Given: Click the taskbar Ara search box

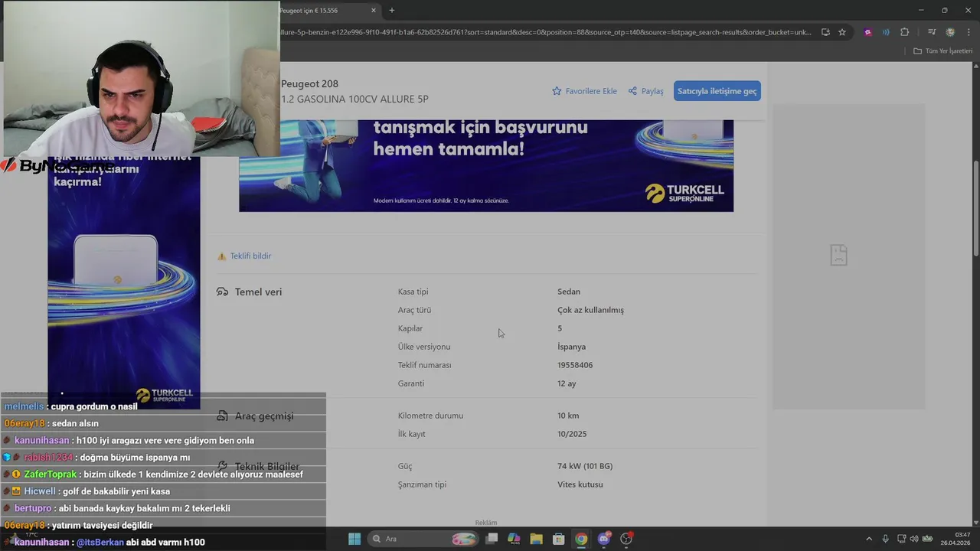Looking at the screenshot, I should (x=423, y=539).
